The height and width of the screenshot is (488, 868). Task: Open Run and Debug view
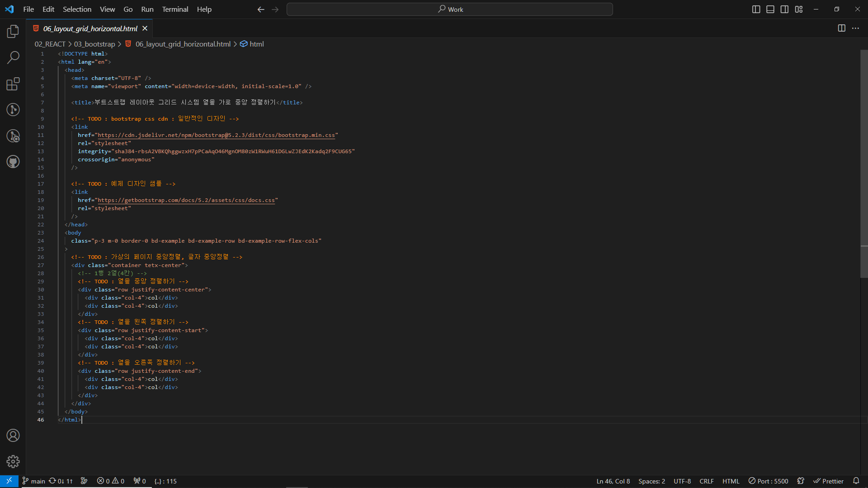[13, 136]
